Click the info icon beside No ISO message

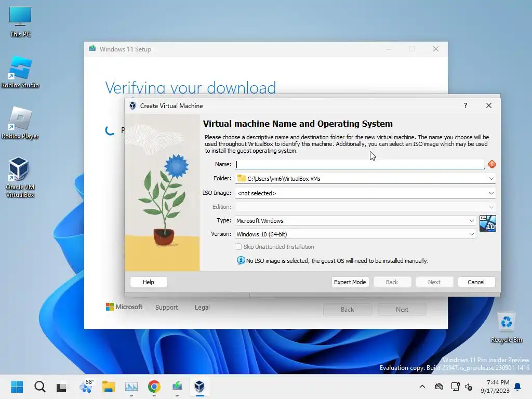pyautogui.click(x=241, y=260)
